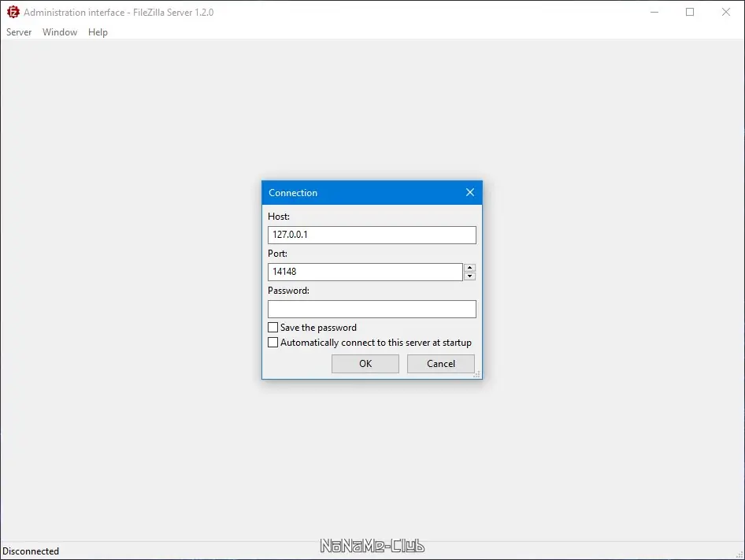The height and width of the screenshot is (560, 745).
Task: Click the Port number field
Action: (365, 272)
